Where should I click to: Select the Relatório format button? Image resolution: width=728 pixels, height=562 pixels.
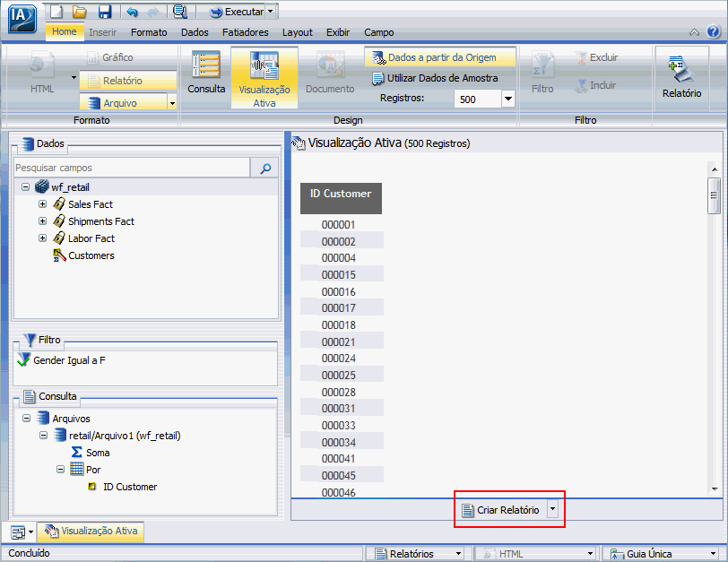click(127, 81)
